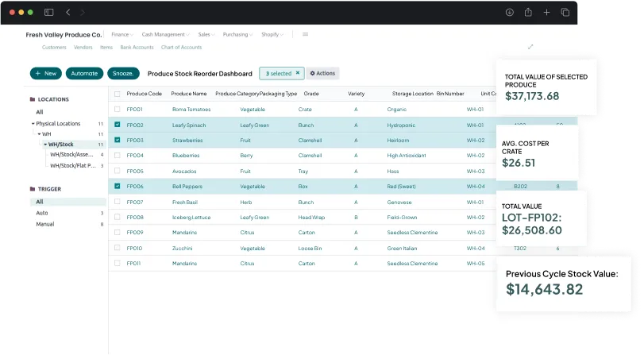
Task: Collapse the WH/Stock tree node
Action: [44, 145]
